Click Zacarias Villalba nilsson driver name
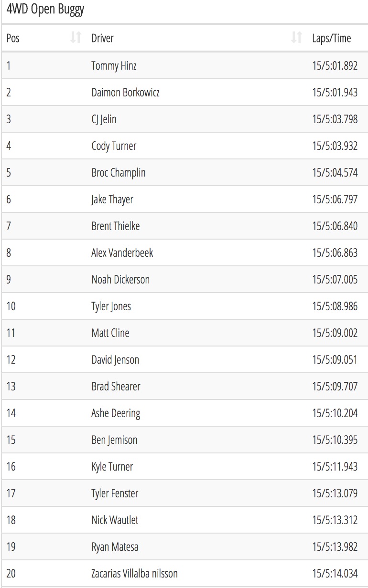Image resolution: width=368 pixels, height=588 pixels. point(134,573)
